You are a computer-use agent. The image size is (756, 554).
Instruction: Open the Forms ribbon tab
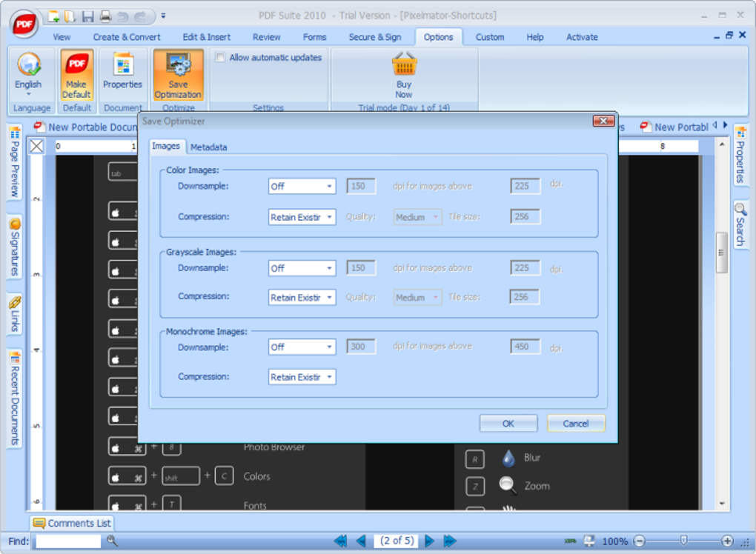tap(315, 37)
